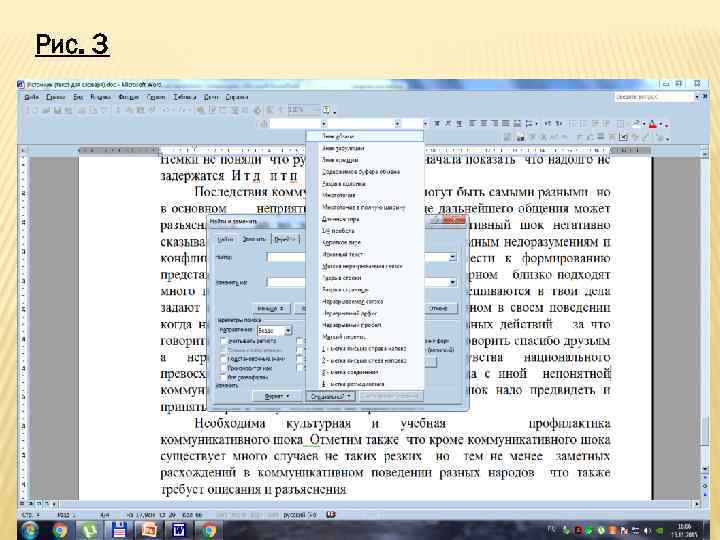Open the 'Введите вопрос' help box dropdown
720x540 pixels.
697,97
